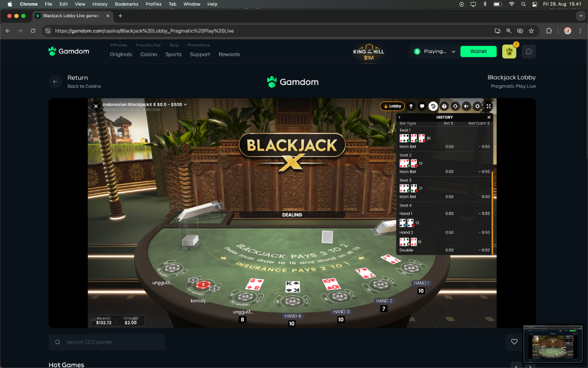Open the Sports navigation item

pos(173,54)
